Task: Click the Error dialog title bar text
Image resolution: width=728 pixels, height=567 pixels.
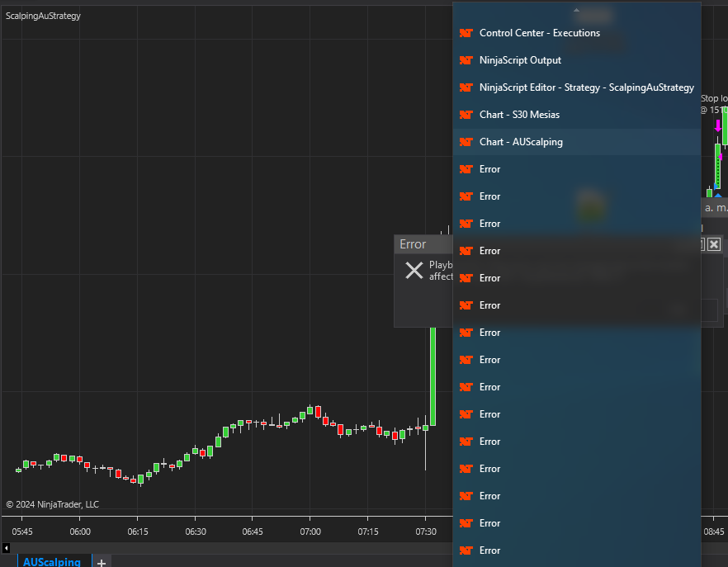Action: pos(413,244)
